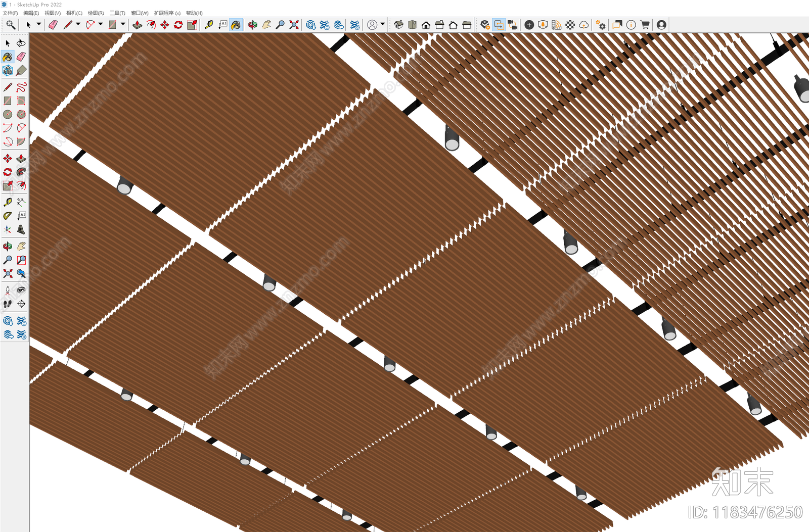Click Zoom Extents in top toolbar

tap(294, 24)
